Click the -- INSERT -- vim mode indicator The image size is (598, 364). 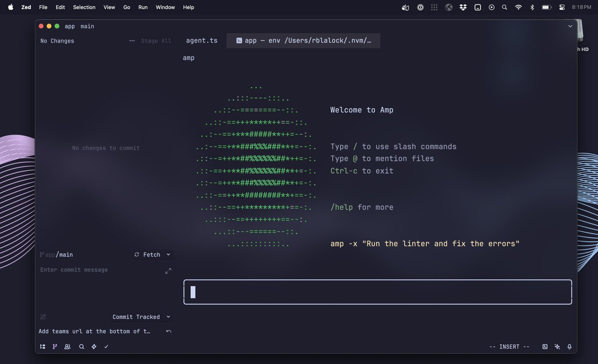[509, 347]
